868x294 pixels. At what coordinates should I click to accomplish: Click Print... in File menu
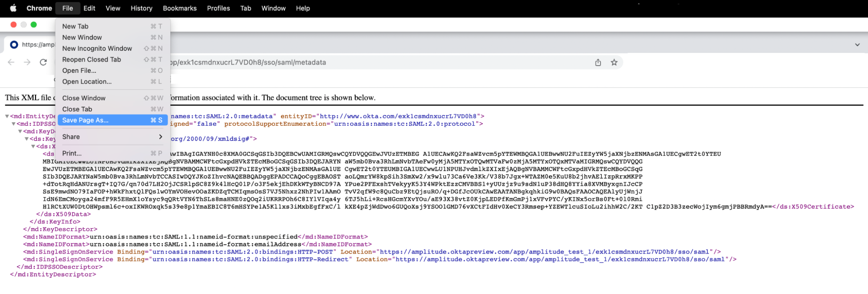[x=72, y=153]
